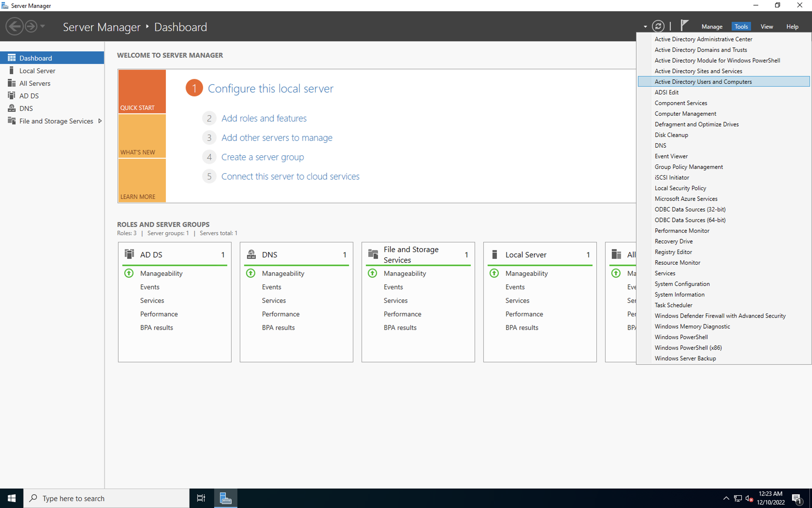
Task: Click the Local Server sidebar icon
Action: (x=12, y=71)
